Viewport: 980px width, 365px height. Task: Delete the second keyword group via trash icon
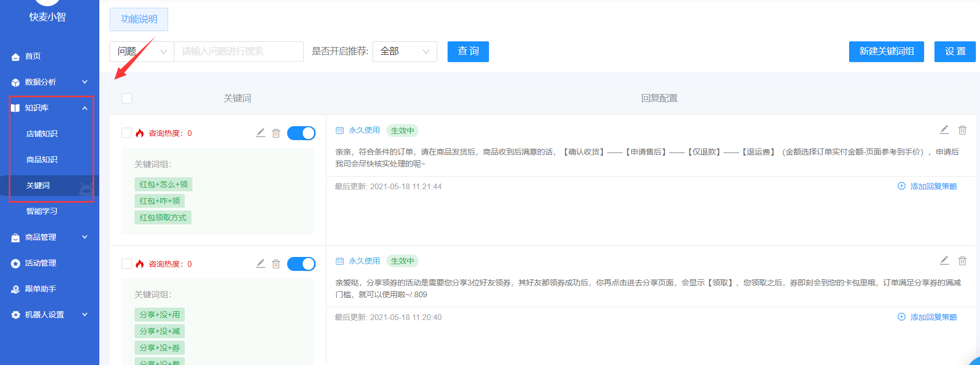click(276, 264)
